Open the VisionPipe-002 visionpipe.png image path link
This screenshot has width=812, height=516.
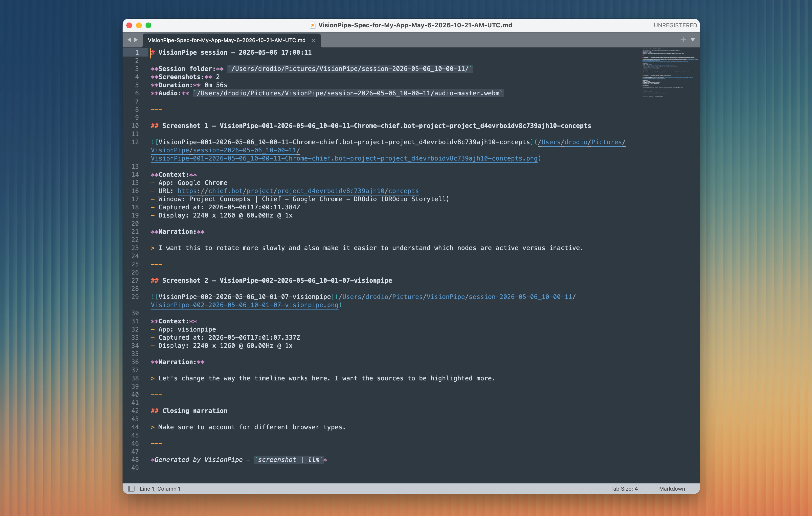pyautogui.click(x=244, y=305)
